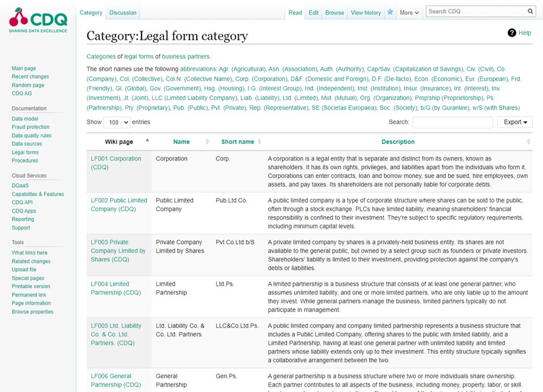The width and height of the screenshot is (543, 392).
Task: Switch to the Discussion tab
Action: (123, 13)
